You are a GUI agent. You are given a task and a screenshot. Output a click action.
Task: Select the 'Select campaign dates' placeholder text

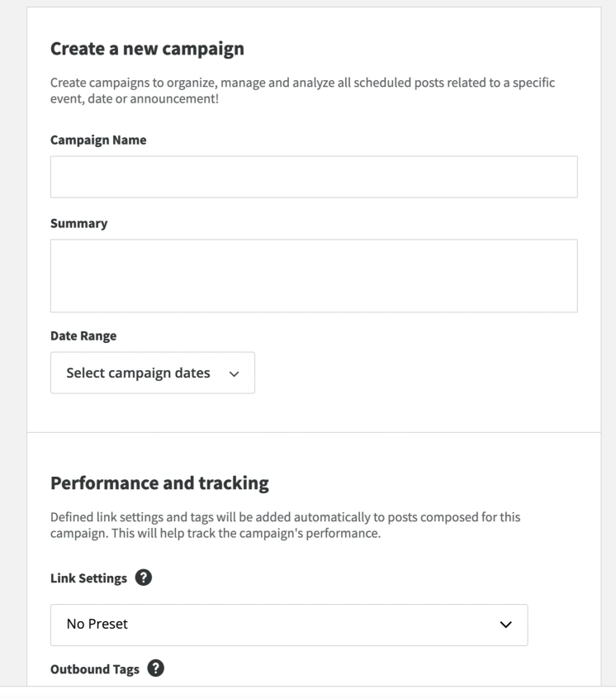tap(138, 373)
